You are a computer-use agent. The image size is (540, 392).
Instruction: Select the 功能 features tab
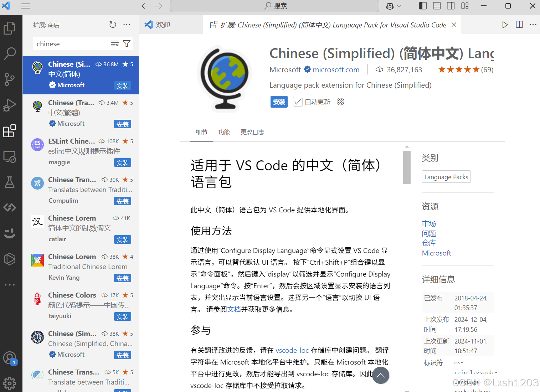[224, 132]
